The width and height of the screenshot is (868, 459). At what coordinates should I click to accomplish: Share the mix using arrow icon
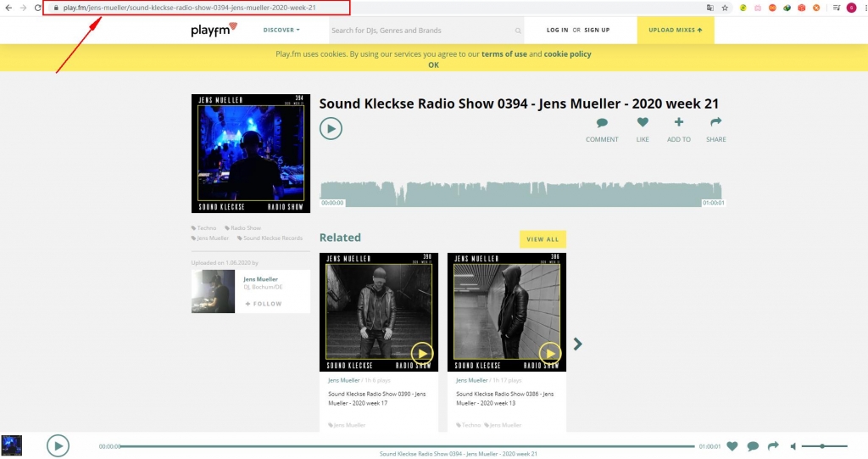[x=715, y=123]
